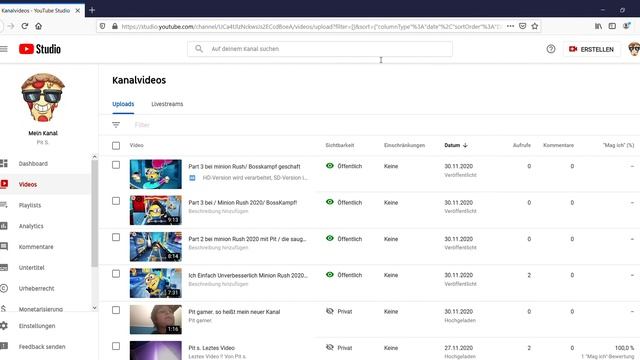Click the Pocket save icon in address bar
Image resolution: width=640 pixels, height=360 pixels.
click(x=522, y=26)
